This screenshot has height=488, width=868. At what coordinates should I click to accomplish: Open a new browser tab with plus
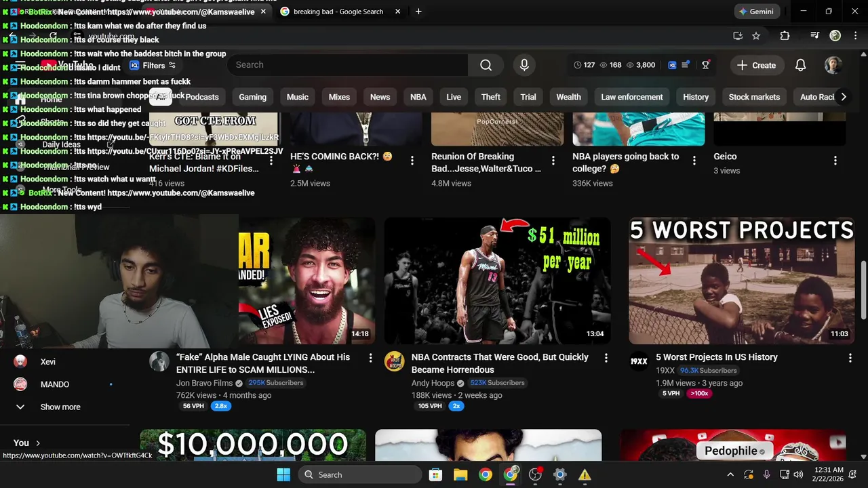tap(418, 12)
